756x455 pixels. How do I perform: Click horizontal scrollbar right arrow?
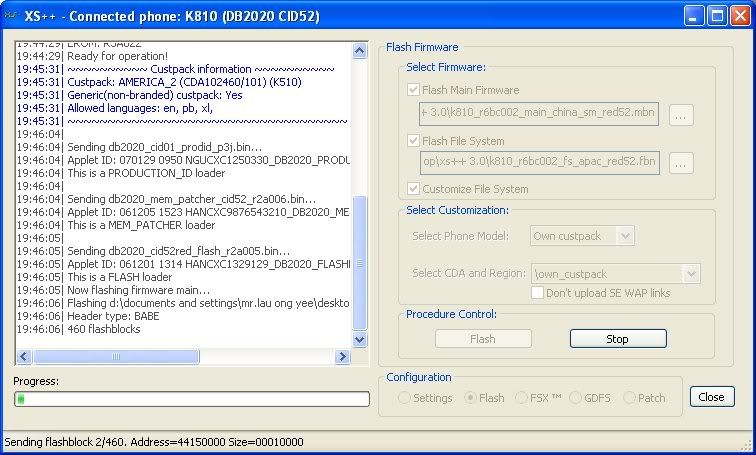[342, 356]
